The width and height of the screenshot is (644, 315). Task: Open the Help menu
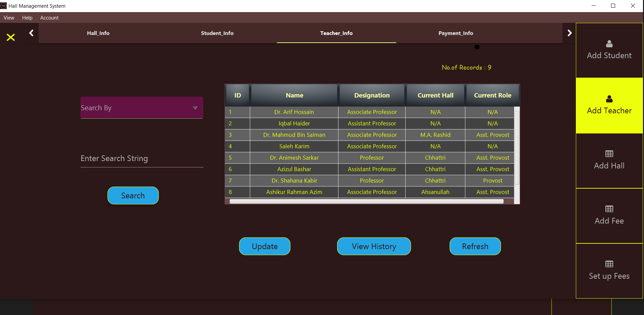coord(27,18)
